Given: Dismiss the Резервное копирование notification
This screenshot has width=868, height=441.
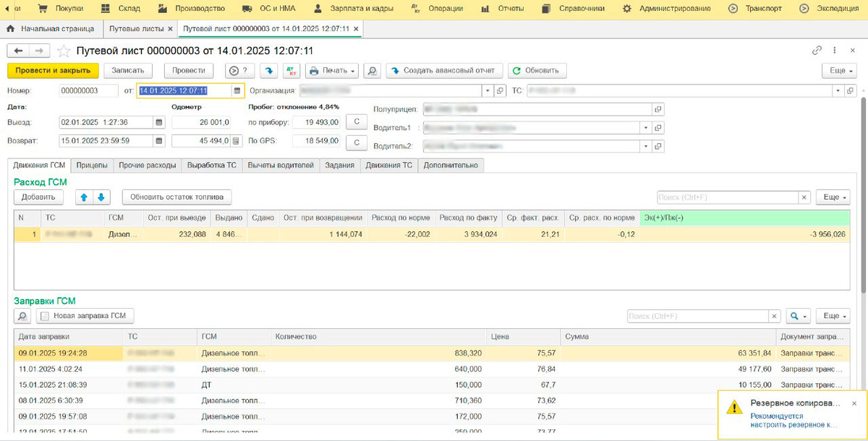Looking at the screenshot, I should pyautogui.click(x=854, y=403).
